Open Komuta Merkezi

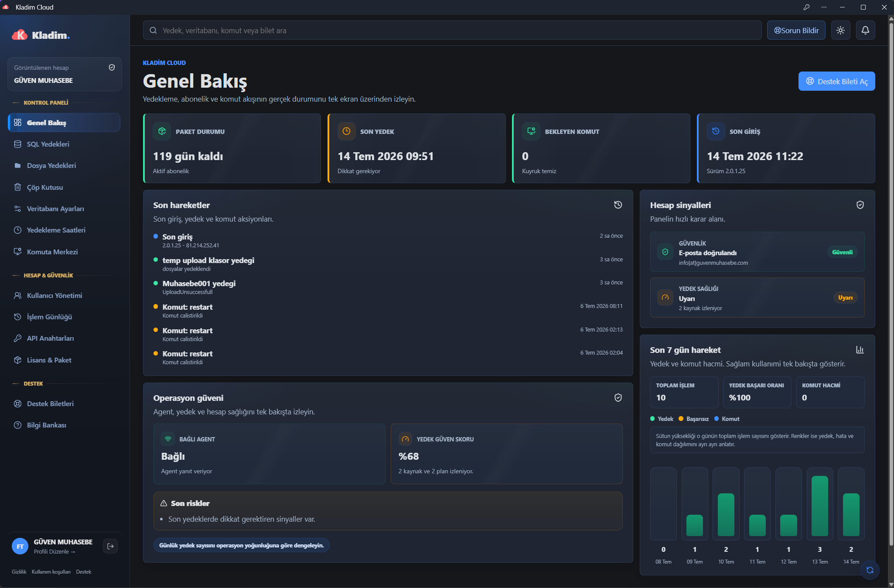[x=64, y=252]
